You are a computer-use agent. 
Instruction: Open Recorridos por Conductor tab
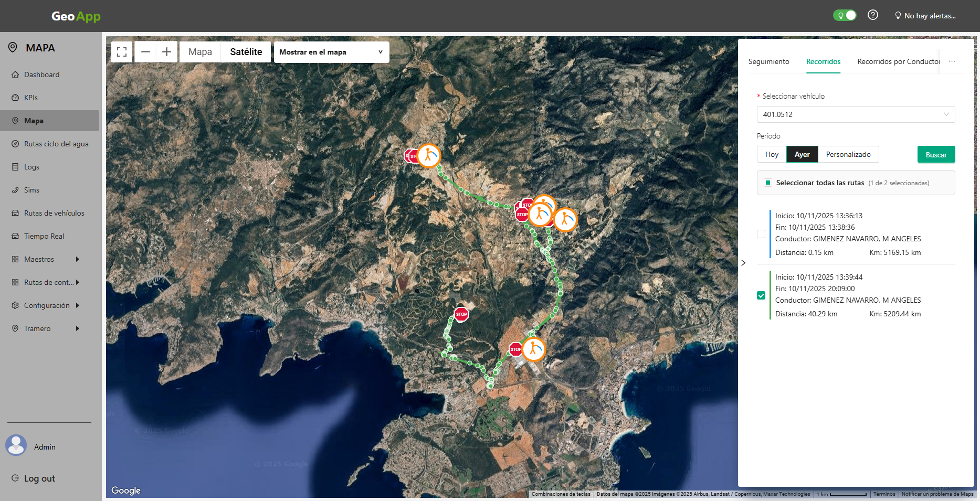[898, 61]
